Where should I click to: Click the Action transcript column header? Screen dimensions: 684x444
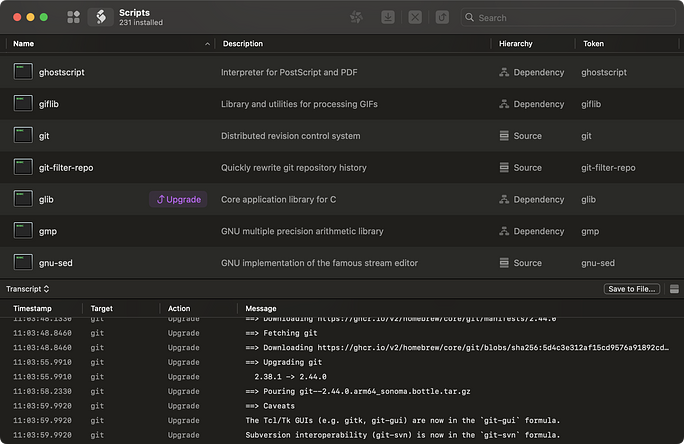(x=179, y=308)
